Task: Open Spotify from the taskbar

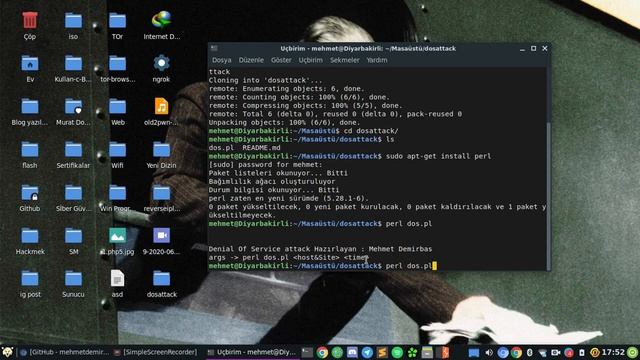Action: [397, 352]
